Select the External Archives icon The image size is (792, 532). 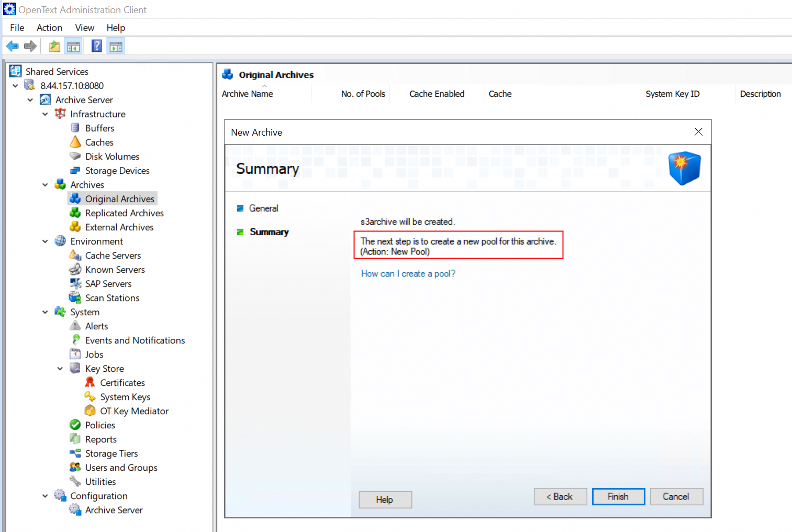pyautogui.click(x=75, y=227)
